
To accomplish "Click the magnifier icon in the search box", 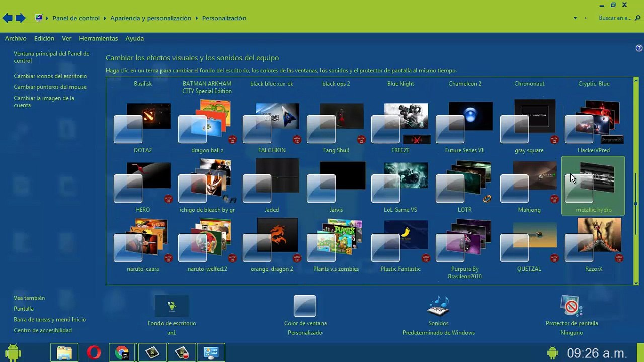I will [x=638, y=18].
